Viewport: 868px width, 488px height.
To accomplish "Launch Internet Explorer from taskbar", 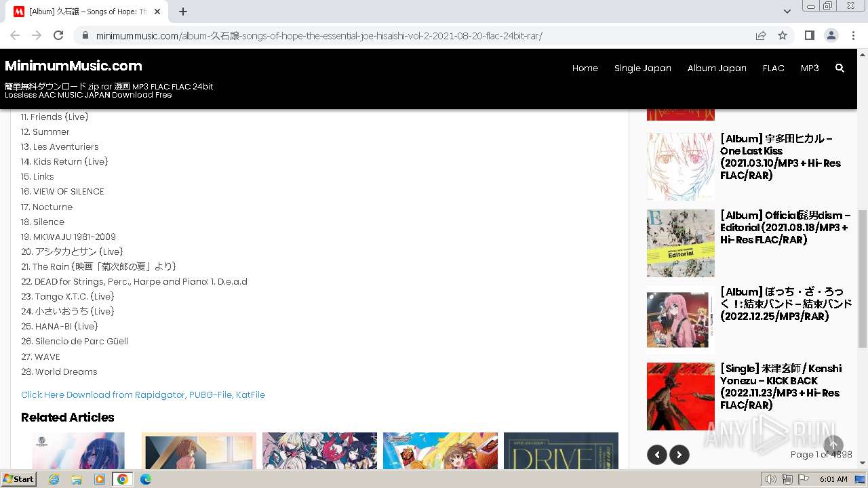I will pos(54,479).
